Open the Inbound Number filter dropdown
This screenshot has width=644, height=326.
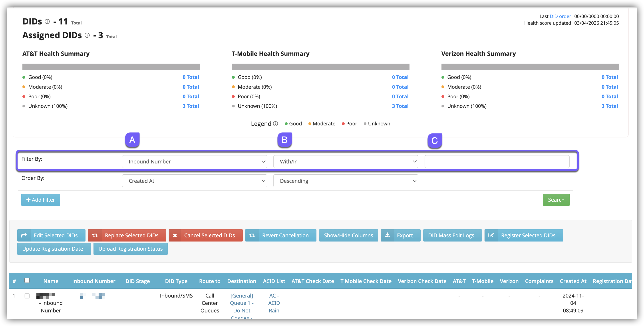(195, 161)
